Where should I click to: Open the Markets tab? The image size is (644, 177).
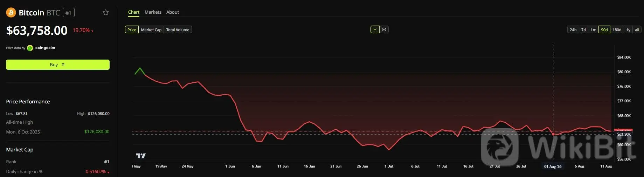pos(153,12)
